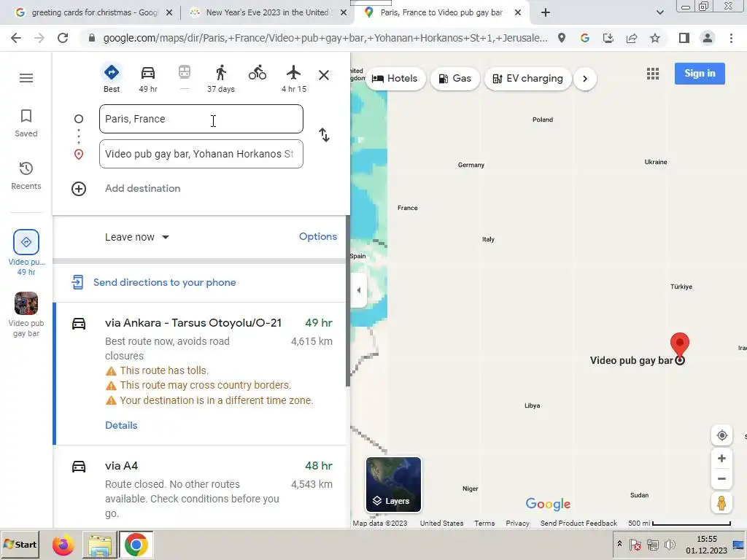Open the Windows Start menu
Screen dimensions: 747x560
[20, 544]
